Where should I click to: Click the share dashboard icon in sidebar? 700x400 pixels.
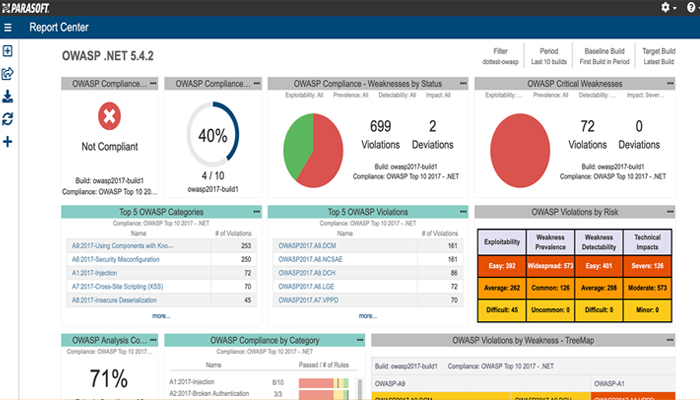click(x=8, y=73)
